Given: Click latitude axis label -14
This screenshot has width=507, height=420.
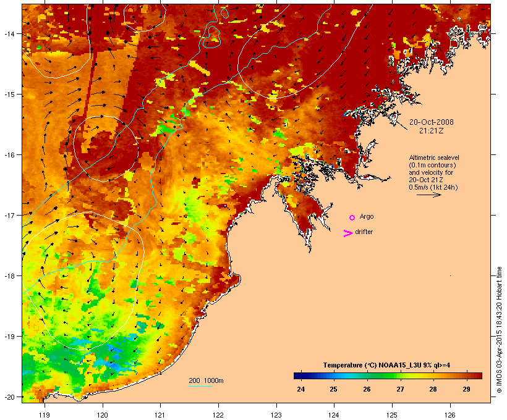Looking at the screenshot, I should coord(9,34).
